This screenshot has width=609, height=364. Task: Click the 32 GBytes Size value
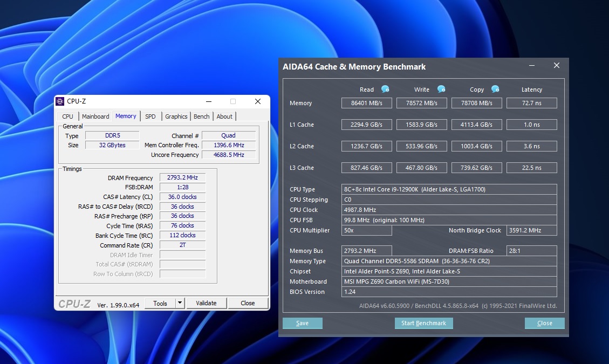[112, 145]
